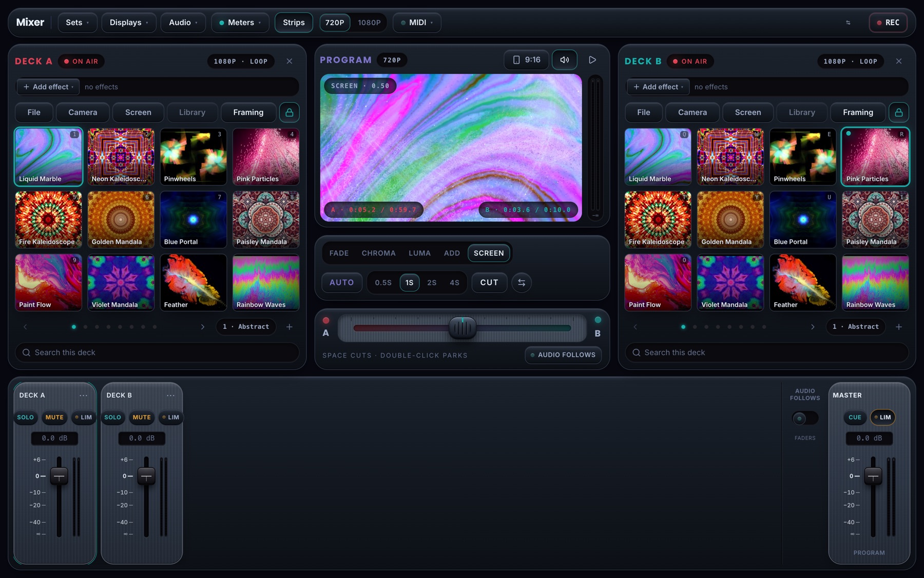924x578 pixels.
Task: Toggle the Deck B framing lock icon
Action: (x=898, y=112)
